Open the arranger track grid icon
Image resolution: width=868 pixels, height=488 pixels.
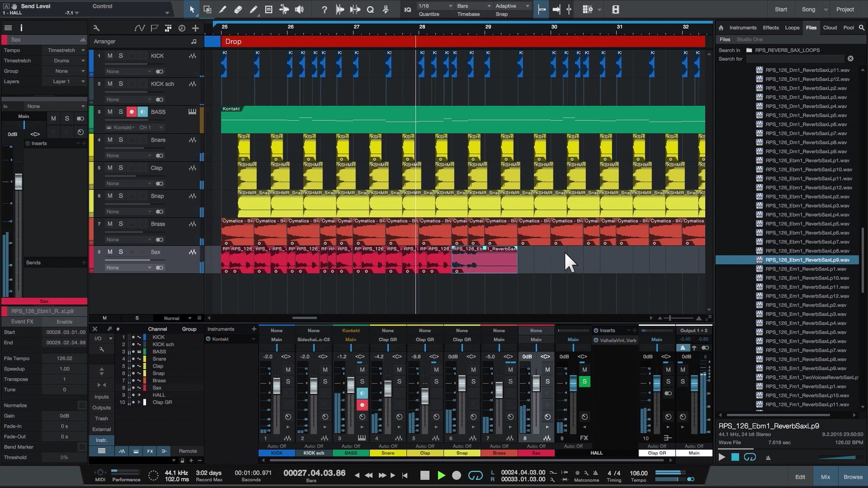168,28
